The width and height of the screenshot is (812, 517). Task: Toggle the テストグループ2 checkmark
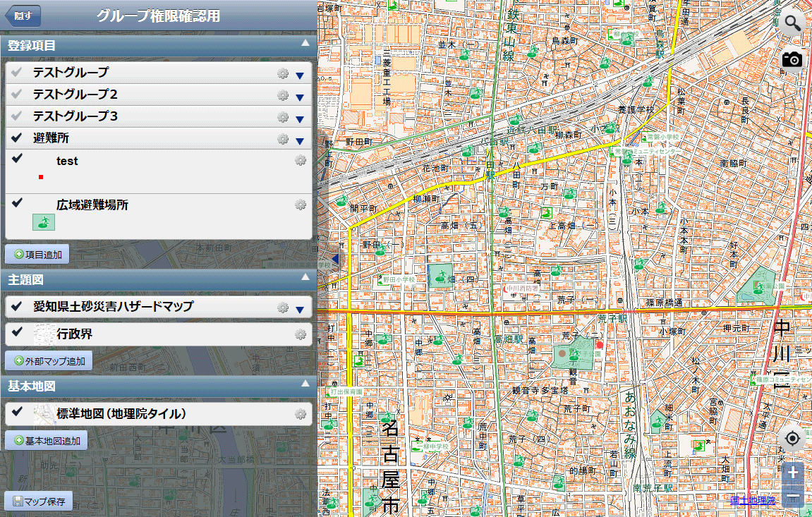[16, 94]
